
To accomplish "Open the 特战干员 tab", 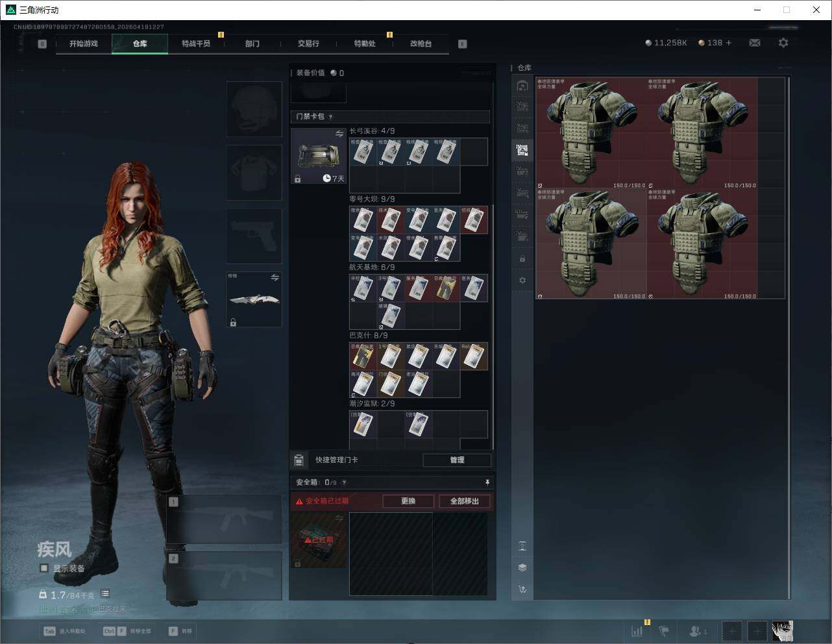I will (195, 43).
